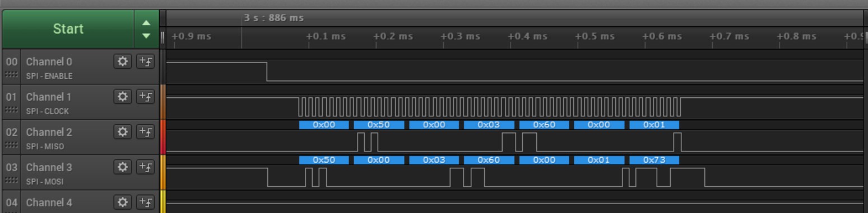Image resolution: width=868 pixels, height=213 pixels.
Task: Click the +0.4 ms ruler tick
Action: pos(527,36)
